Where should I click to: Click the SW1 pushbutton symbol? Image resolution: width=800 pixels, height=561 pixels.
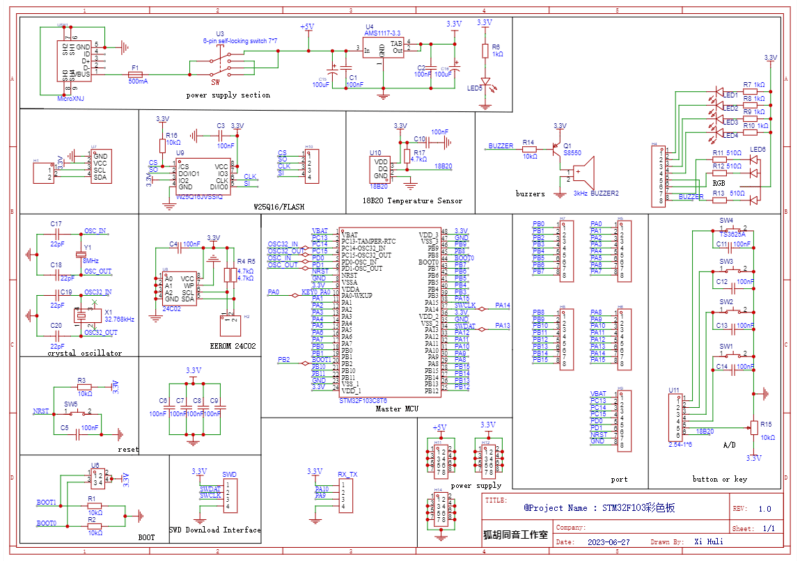pos(733,355)
